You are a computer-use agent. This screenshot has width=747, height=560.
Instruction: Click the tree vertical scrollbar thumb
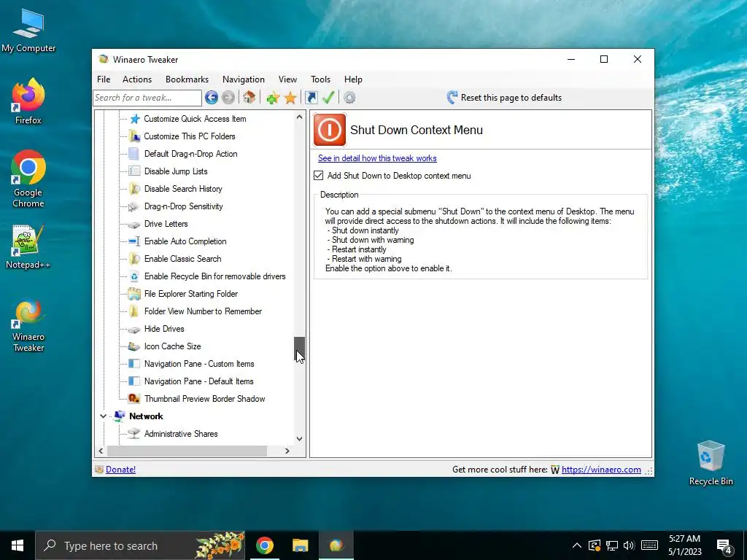pyautogui.click(x=299, y=349)
